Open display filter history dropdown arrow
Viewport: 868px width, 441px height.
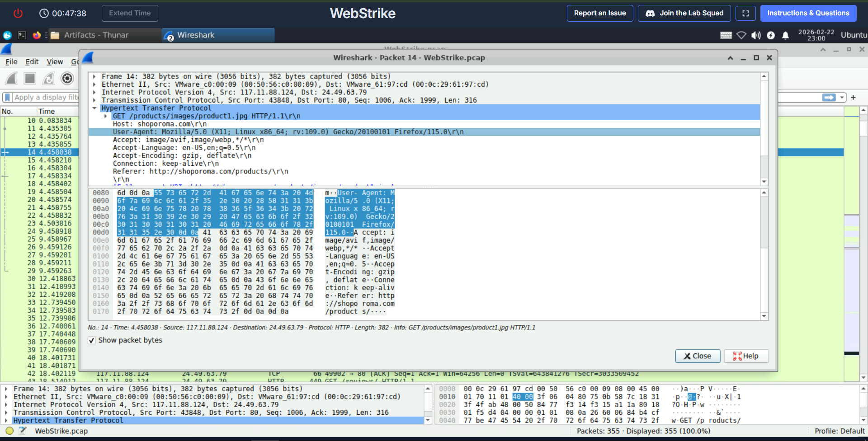842,98
